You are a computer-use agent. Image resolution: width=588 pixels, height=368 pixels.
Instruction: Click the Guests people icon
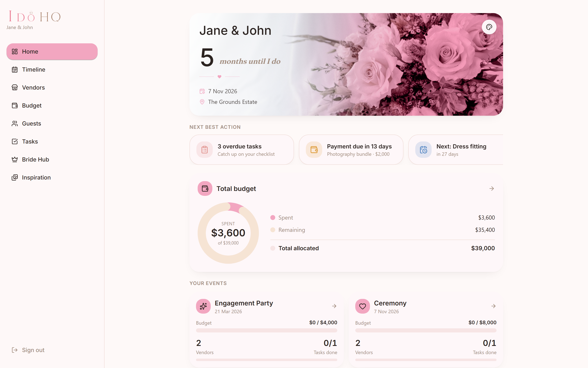14,124
